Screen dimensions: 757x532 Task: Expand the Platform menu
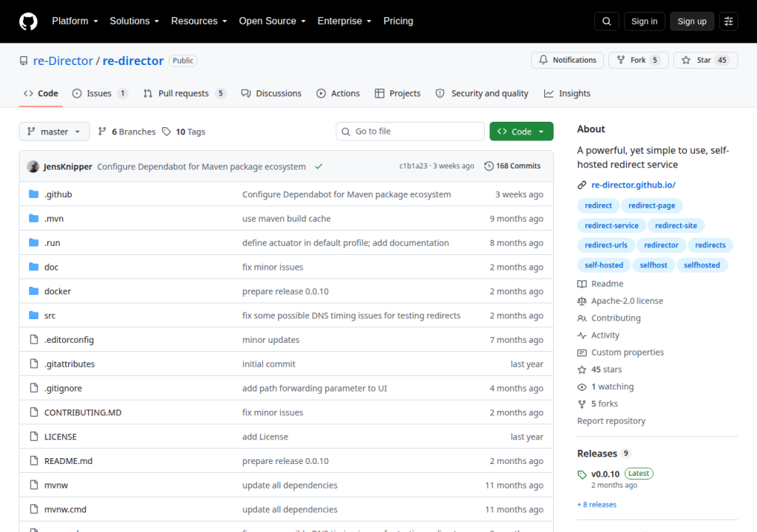pos(75,21)
